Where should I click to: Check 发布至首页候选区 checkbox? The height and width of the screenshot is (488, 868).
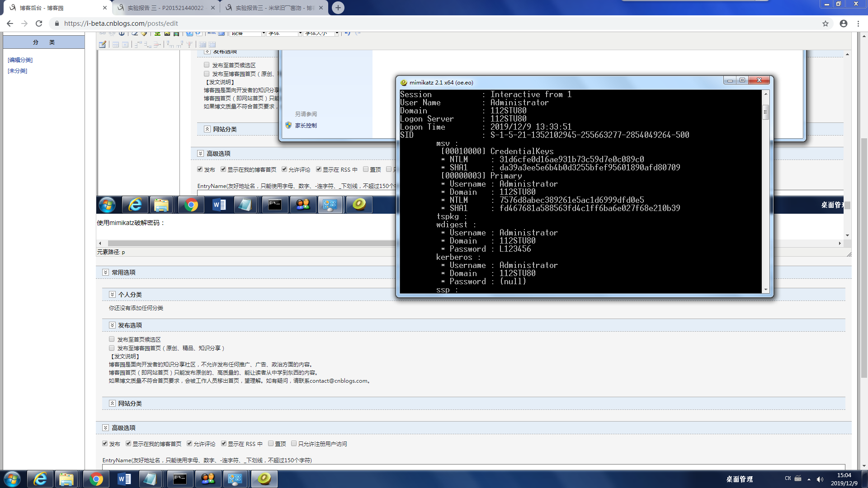coord(112,339)
